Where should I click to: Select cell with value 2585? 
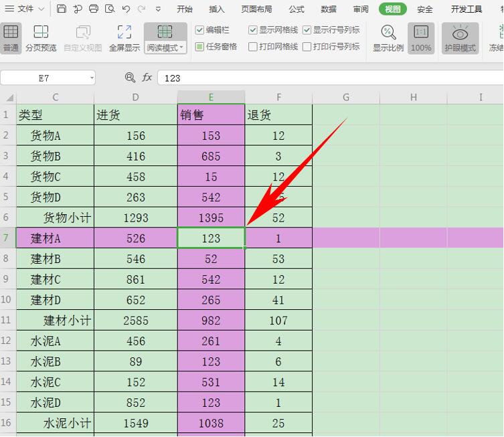136,320
